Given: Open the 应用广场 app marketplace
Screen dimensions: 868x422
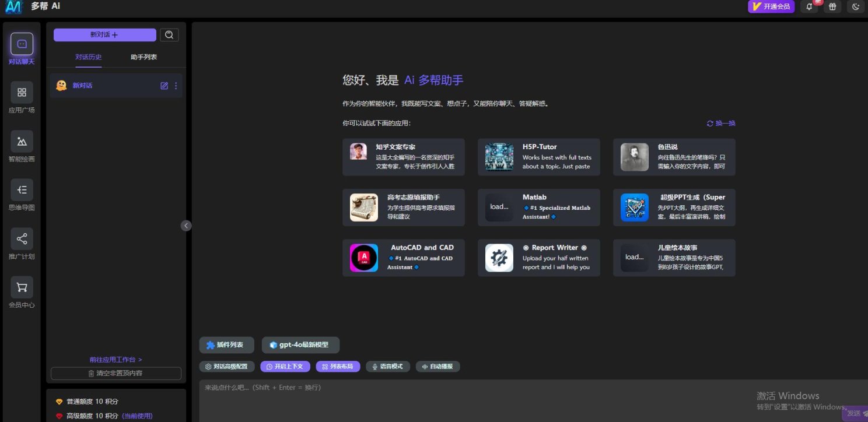Looking at the screenshot, I should point(22,97).
